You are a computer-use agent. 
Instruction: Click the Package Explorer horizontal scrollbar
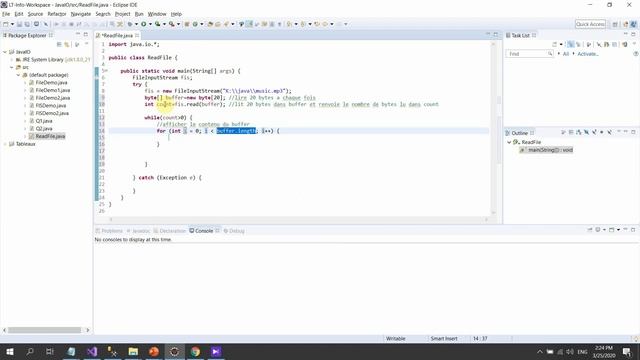tap(44, 330)
